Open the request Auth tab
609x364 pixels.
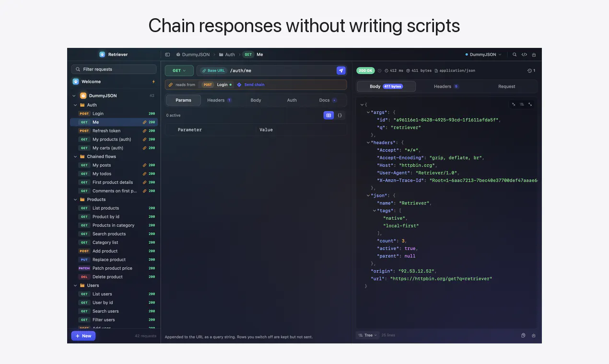click(x=292, y=100)
